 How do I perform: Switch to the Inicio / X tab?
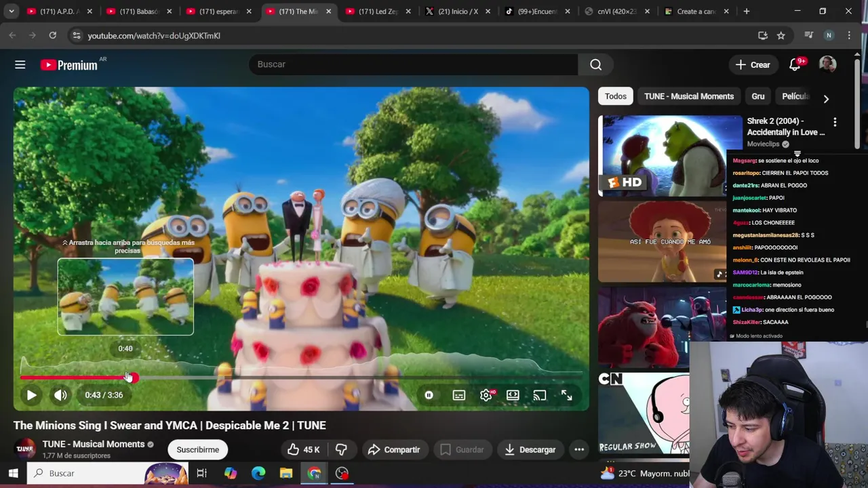pyautogui.click(x=458, y=12)
